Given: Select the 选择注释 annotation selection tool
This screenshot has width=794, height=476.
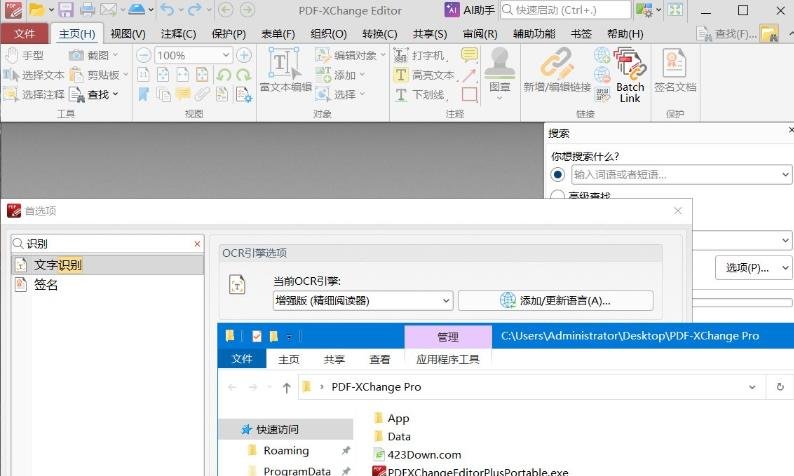Looking at the screenshot, I should pyautogui.click(x=34, y=94).
